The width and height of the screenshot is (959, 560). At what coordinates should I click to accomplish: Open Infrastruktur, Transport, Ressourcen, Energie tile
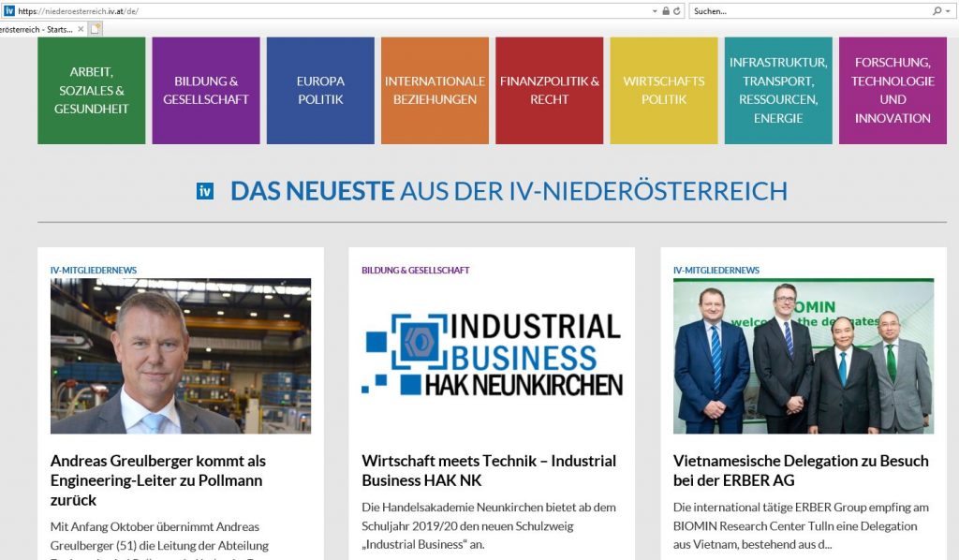point(778,91)
